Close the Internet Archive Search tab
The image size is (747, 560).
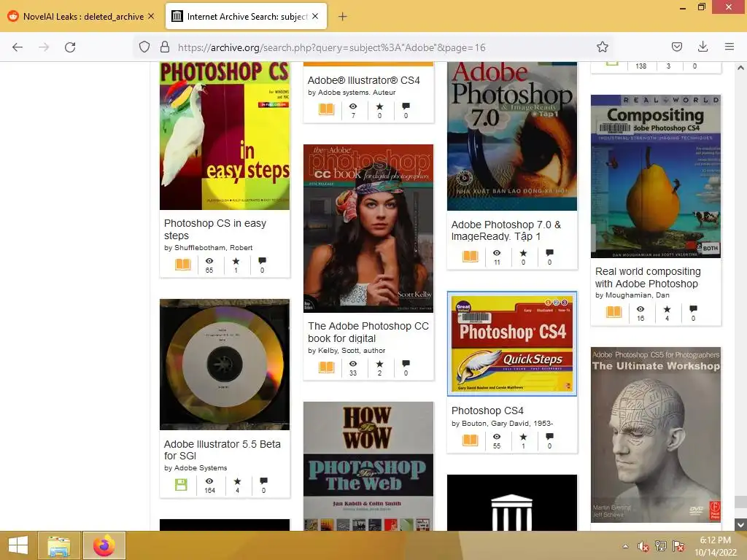point(315,16)
